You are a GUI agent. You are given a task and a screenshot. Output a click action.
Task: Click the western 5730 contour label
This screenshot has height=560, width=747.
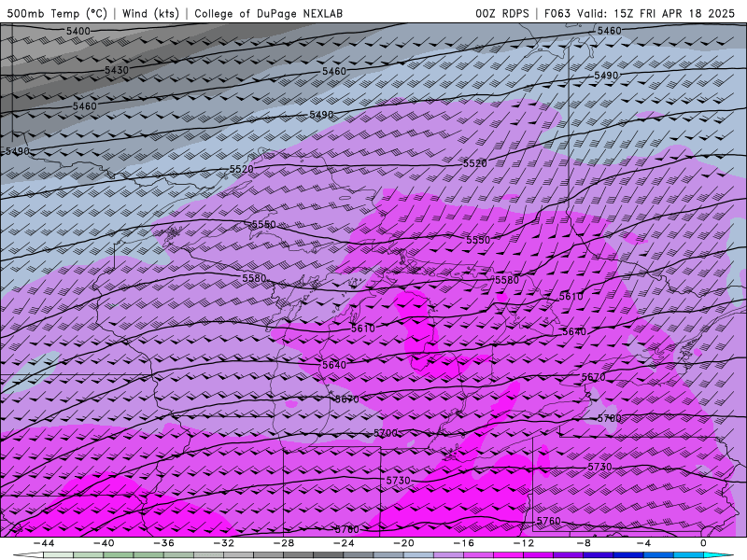click(x=399, y=481)
